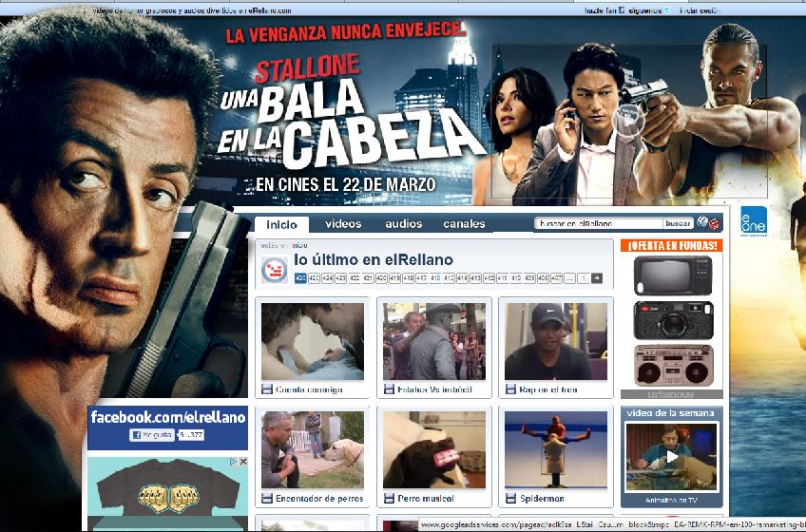Image resolution: width=806 pixels, height=532 pixels.
Task: Click the t-shirt with fists ad image
Action: point(167,493)
